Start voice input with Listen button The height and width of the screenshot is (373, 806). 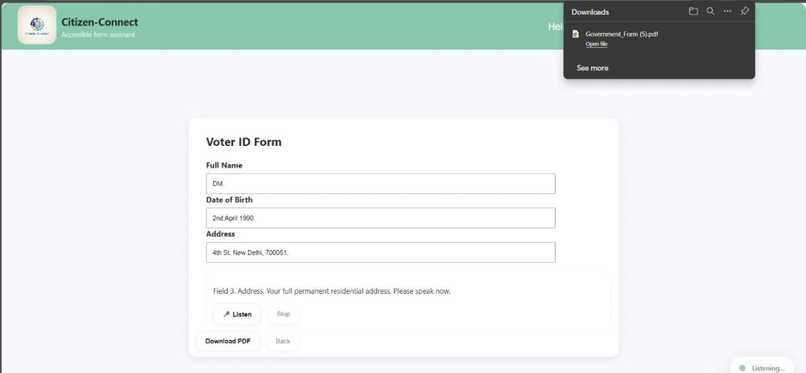[x=237, y=314]
